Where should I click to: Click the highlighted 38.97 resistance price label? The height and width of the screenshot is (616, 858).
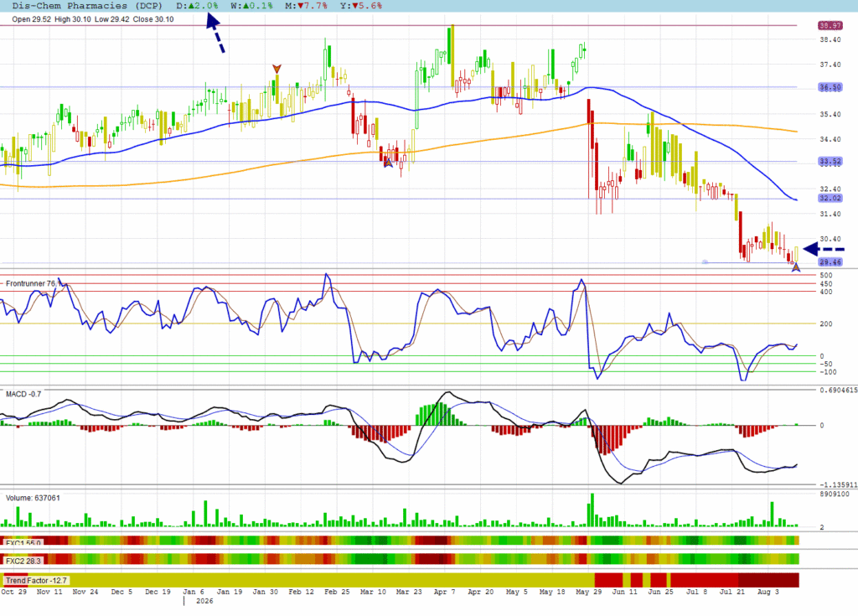[x=830, y=25]
